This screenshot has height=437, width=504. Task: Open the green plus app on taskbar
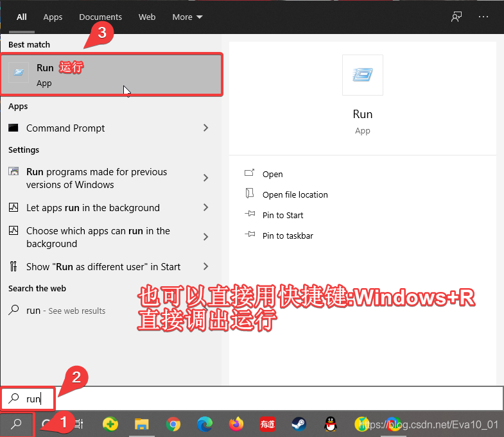(110, 424)
